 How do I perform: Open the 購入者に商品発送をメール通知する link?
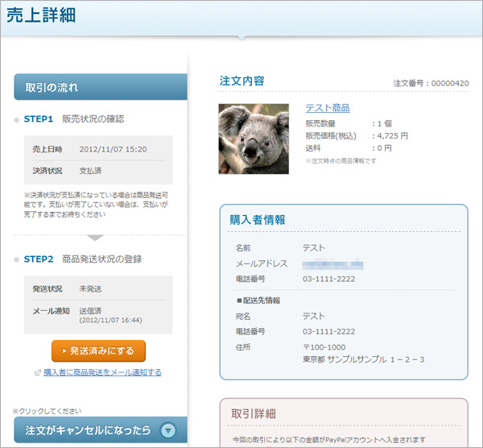(102, 372)
